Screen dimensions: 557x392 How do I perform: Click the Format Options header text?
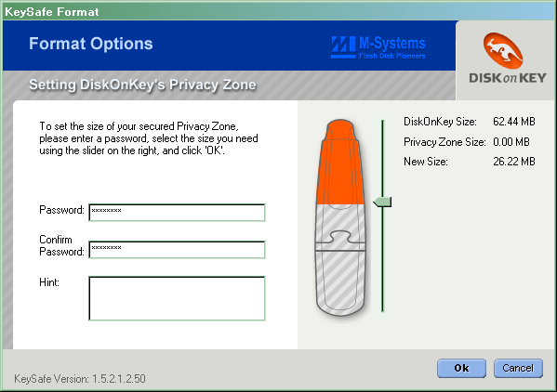(x=91, y=44)
